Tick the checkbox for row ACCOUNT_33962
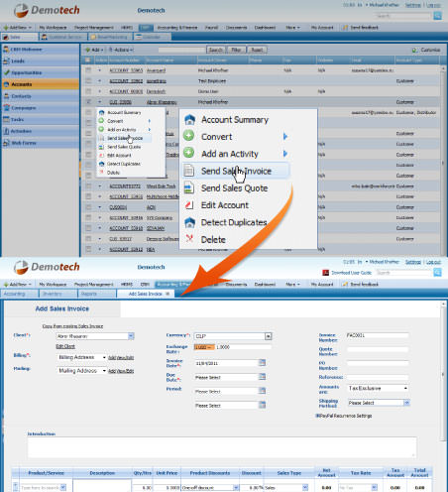 click(88, 80)
